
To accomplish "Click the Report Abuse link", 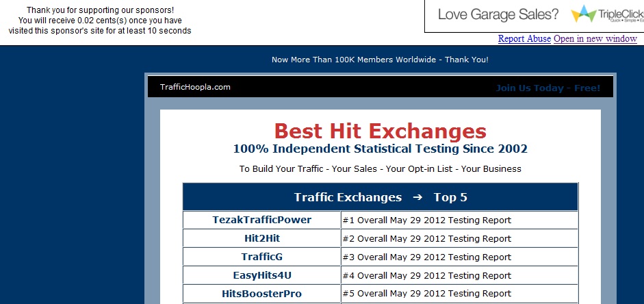I will (x=524, y=38).
